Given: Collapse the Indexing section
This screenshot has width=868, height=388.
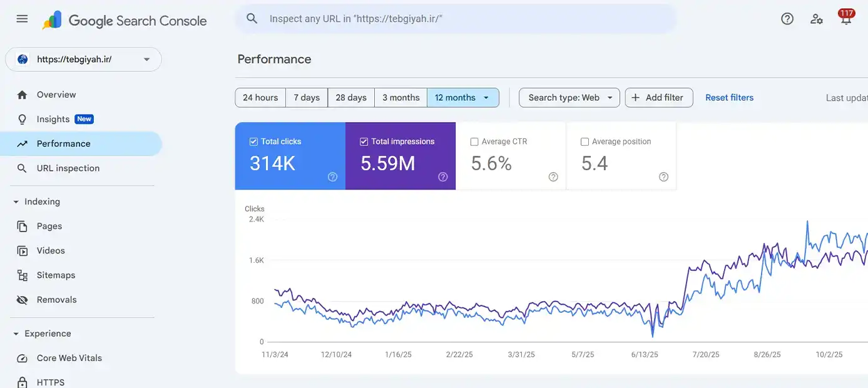Looking at the screenshot, I should coord(16,202).
